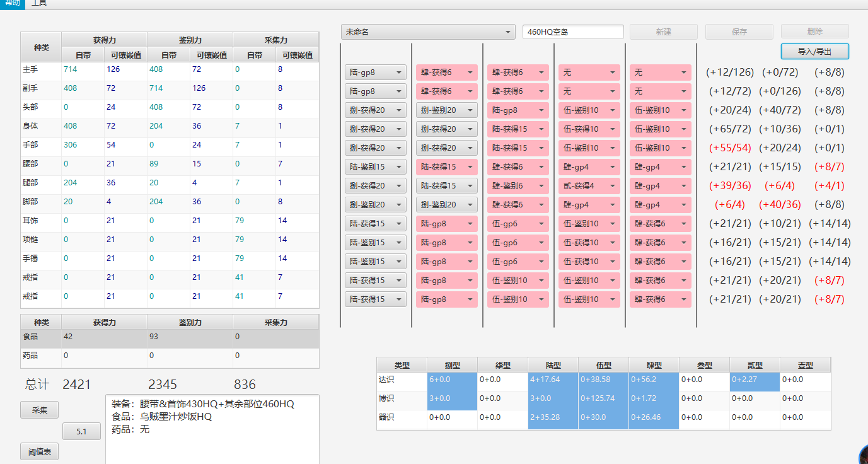This screenshot has width=868, height=464.
Task: Click the 0+125.74 cell in materia table
Action: (x=603, y=399)
